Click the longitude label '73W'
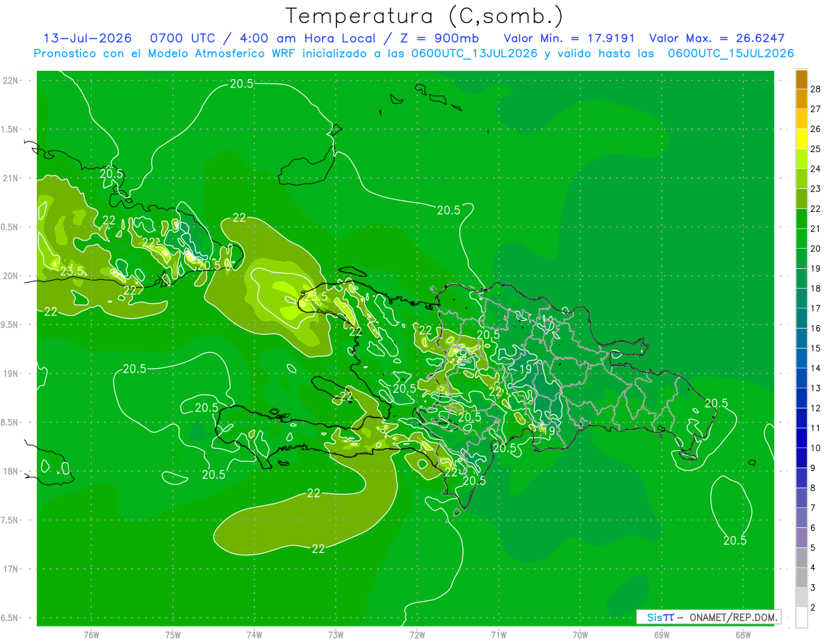 pyautogui.click(x=336, y=634)
